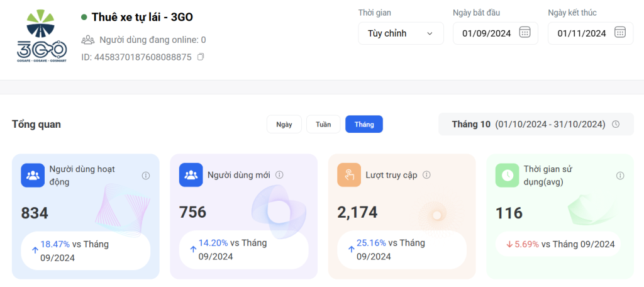Click the Tùy chỉnh dropdown chevron arrow
The height and width of the screenshot is (287, 644).
point(430,33)
